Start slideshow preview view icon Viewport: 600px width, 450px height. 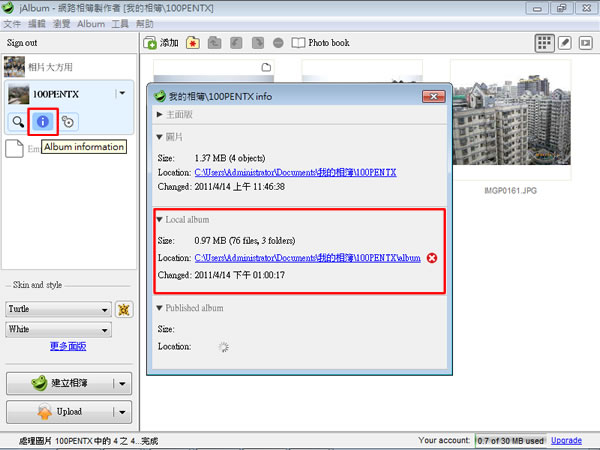(585, 43)
